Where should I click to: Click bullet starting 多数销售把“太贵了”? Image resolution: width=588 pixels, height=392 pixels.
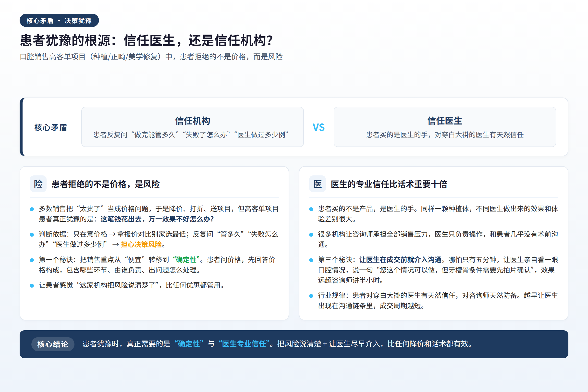pos(159,214)
